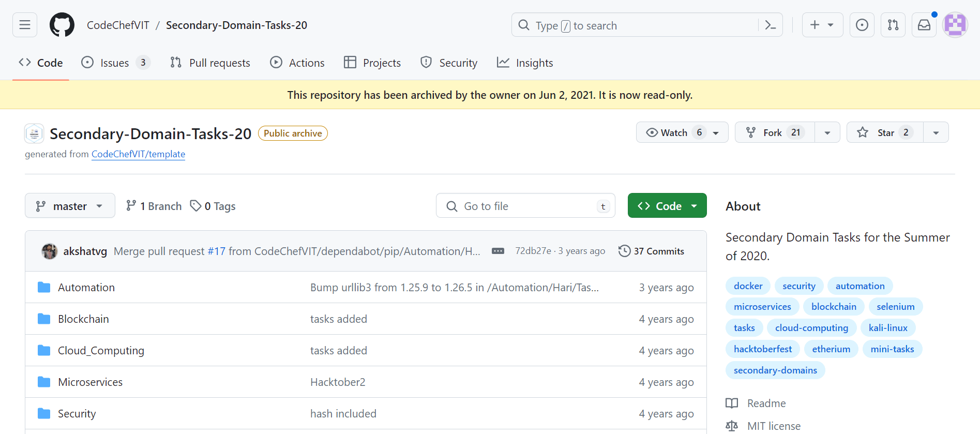Open the notifications inbox icon

[x=924, y=25]
